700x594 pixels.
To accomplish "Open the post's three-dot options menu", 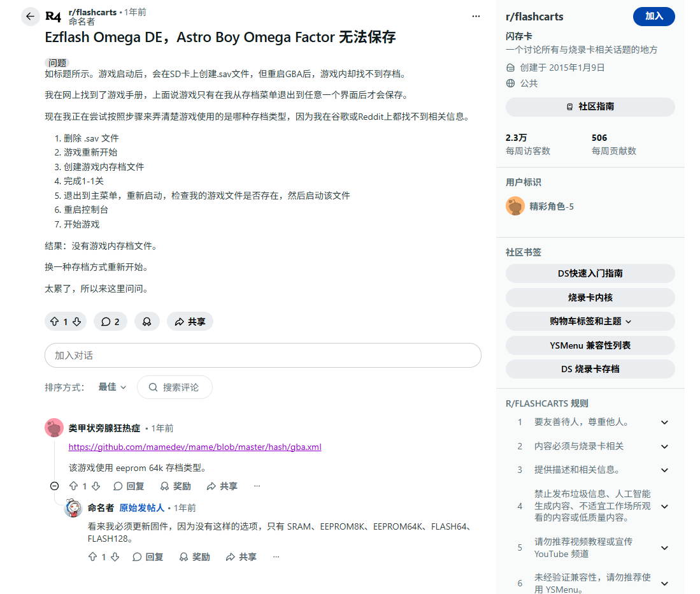I will pyautogui.click(x=476, y=17).
